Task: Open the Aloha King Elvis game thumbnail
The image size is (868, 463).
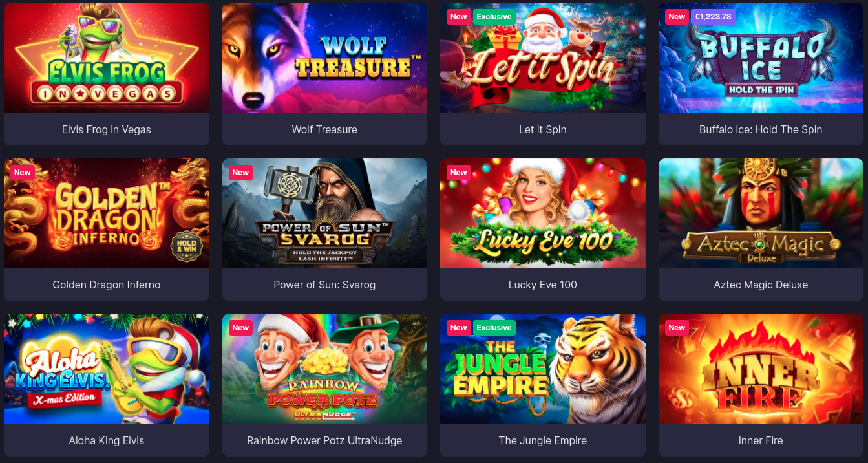Action: pyautogui.click(x=107, y=369)
